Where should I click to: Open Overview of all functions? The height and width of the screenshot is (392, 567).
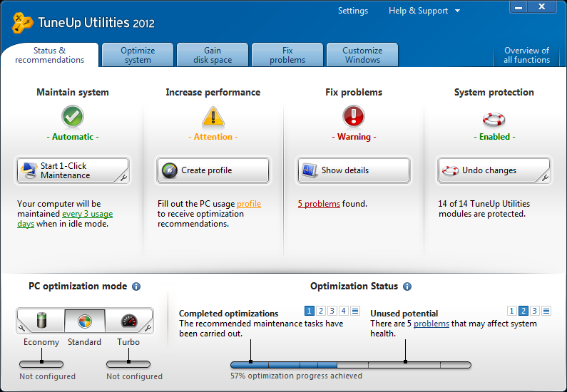point(526,55)
